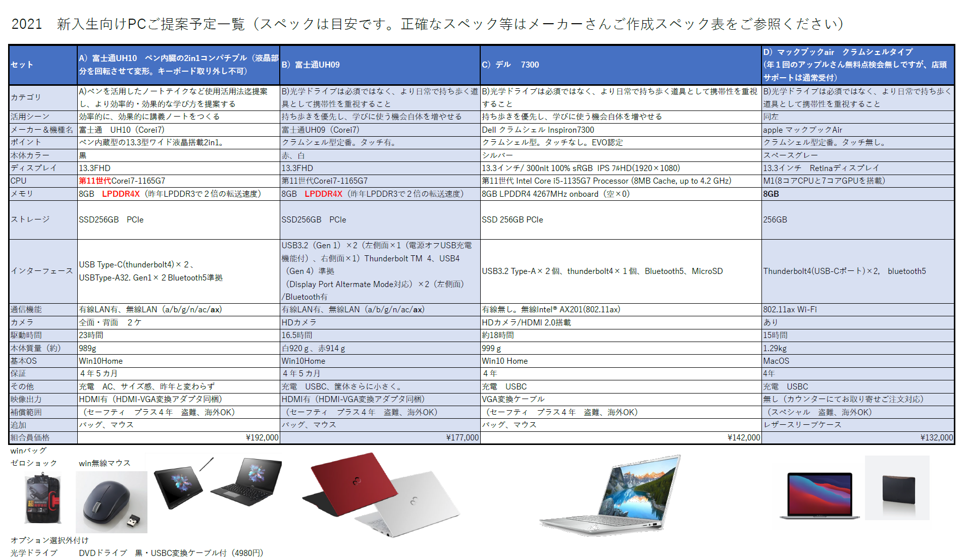Click cell 'Dell クラムシェル Inspiron7300'

click(x=621, y=130)
